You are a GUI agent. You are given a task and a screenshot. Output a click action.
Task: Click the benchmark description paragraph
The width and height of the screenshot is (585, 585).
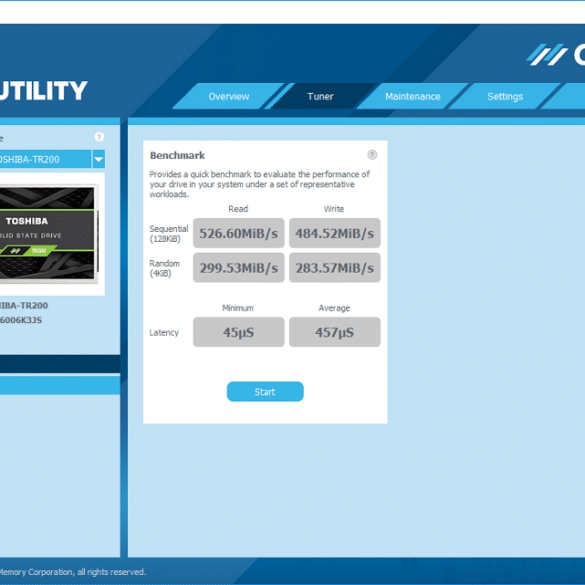point(259,184)
